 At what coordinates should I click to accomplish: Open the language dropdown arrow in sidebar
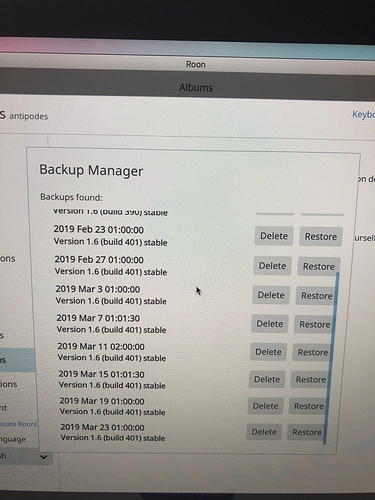[44, 457]
